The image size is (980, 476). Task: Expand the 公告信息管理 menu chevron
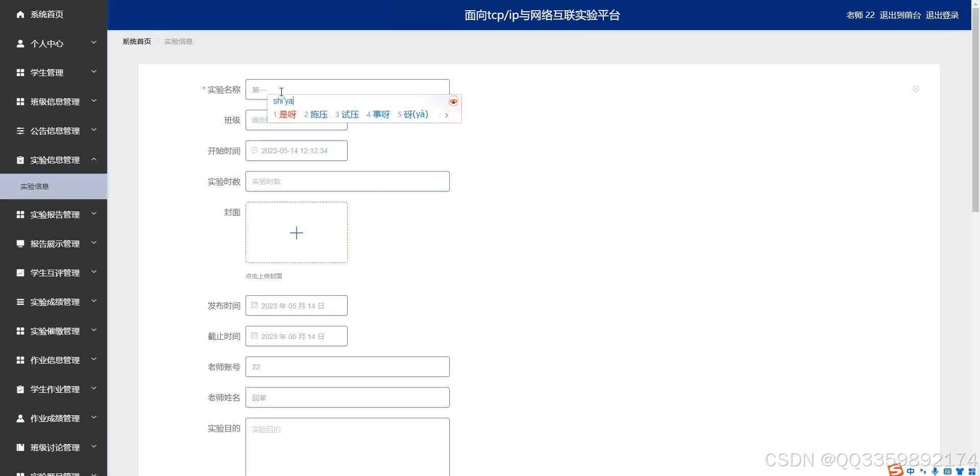click(x=94, y=130)
